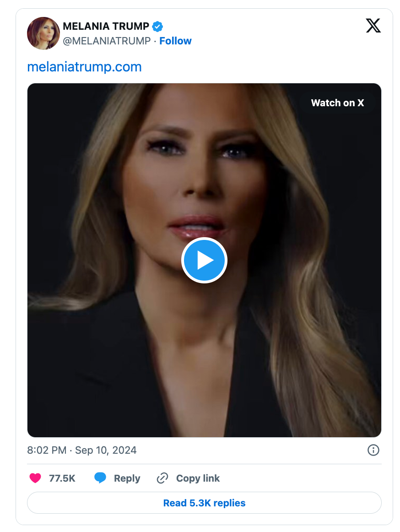This screenshot has height=532, width=400.
Task: Click the Copy link text
Action: point(198,478)
